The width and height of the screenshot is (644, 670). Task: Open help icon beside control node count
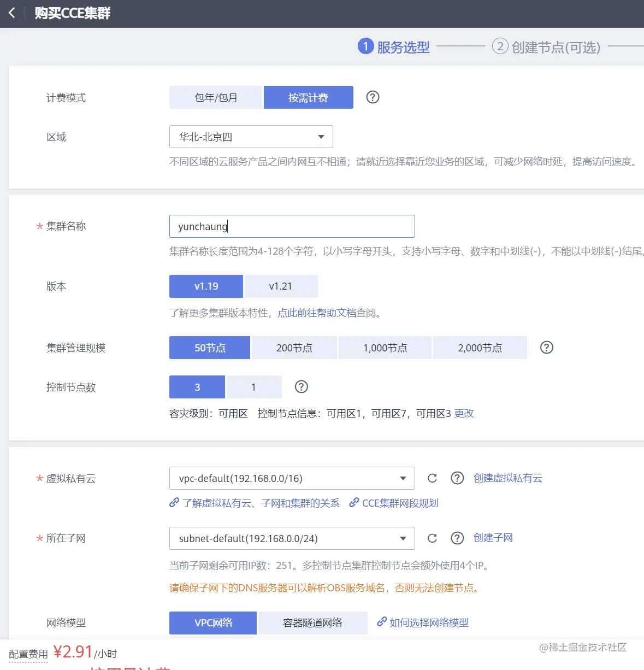[301, 387]
